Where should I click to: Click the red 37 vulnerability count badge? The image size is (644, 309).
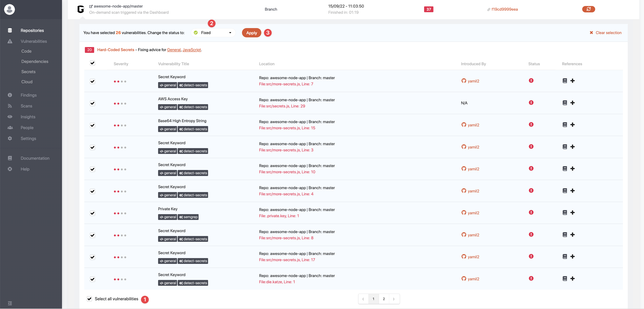429,9
